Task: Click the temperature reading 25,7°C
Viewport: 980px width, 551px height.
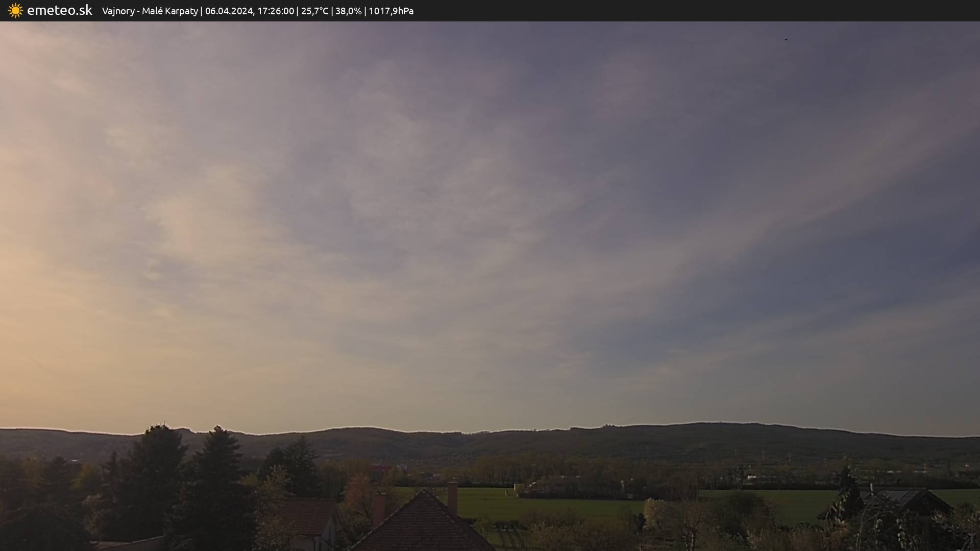Action: click(314, 11)
